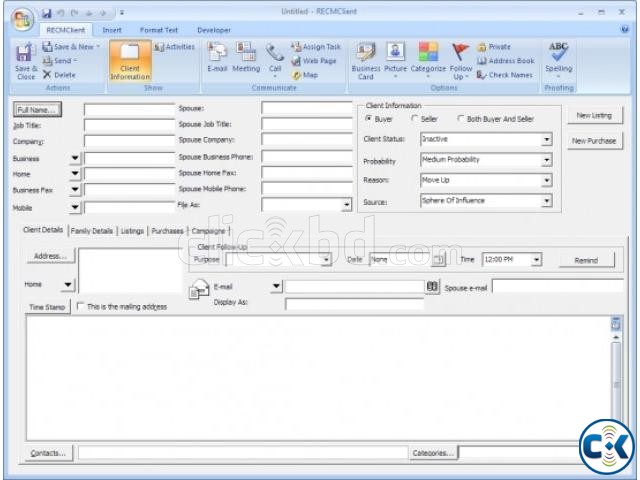Open the File As dropdown
Viewport: 640px width, 480px height.
point(347,204)
